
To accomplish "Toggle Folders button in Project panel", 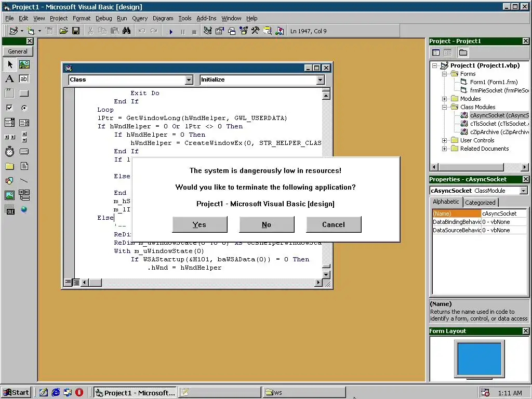I will 463,52.
